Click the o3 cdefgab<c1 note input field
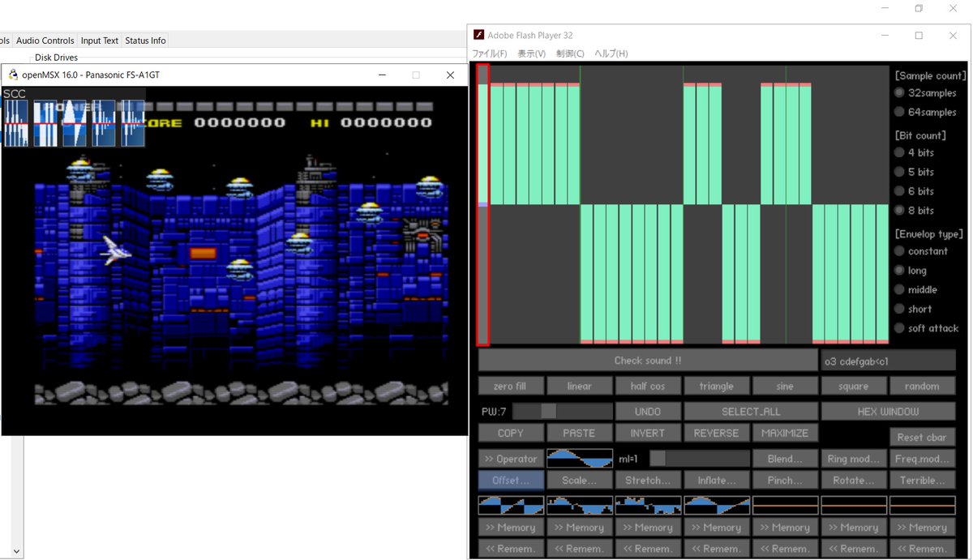Screen dimensions: 973x560 [x=888, y=360]
